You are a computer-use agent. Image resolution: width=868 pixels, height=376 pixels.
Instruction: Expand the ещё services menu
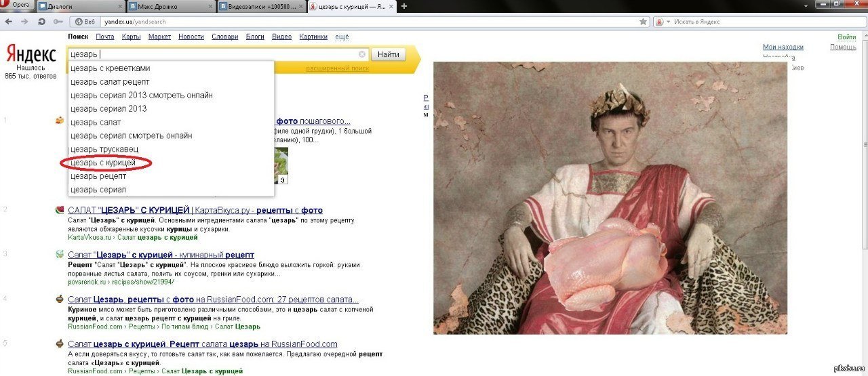point(342,37)
